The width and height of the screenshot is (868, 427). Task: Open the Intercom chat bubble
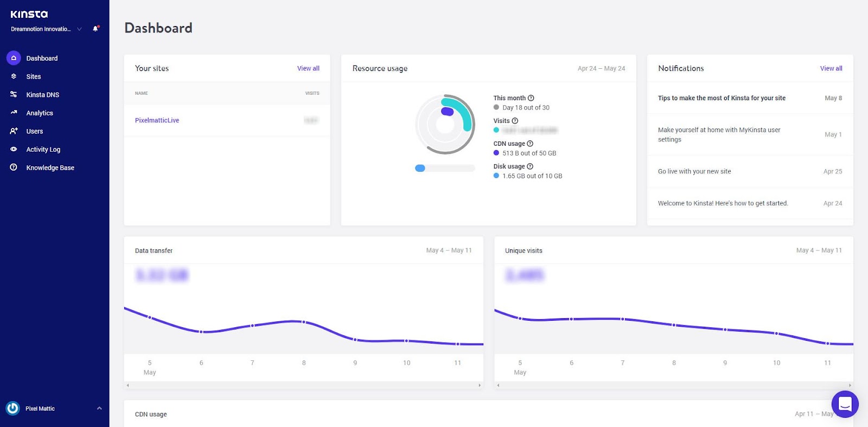pyautogui.click(x=845, y=404)
